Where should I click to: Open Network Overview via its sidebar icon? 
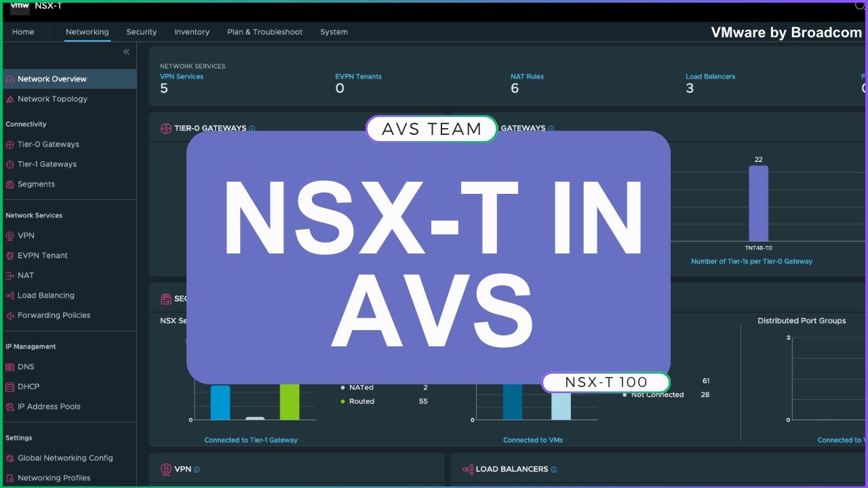(x=10, y=79)
